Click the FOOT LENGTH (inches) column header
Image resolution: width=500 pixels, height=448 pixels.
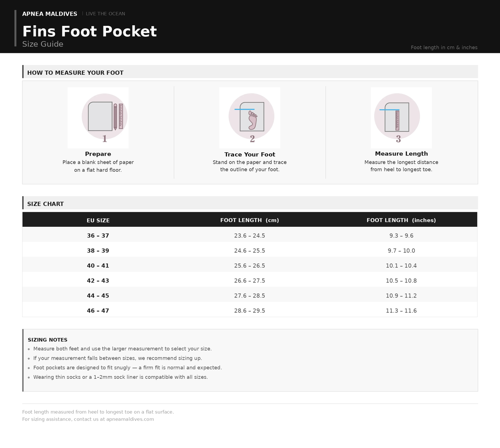click(x=401, y=220)
